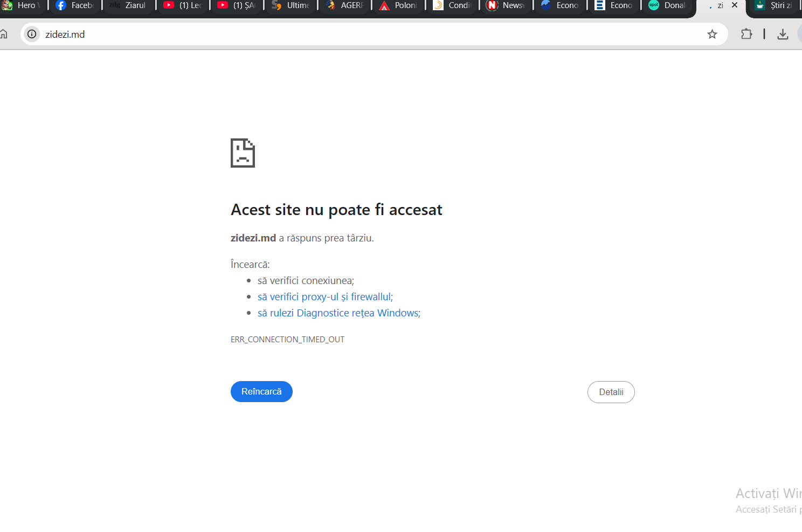Switch to the Donald tab

click(x=668, y=5)
